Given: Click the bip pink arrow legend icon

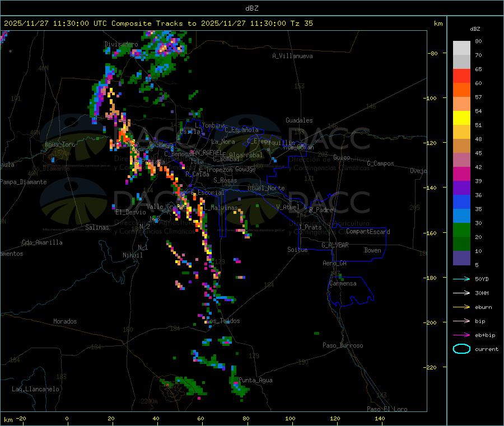Looking at the screenshot, I should (x=461, y=321).
